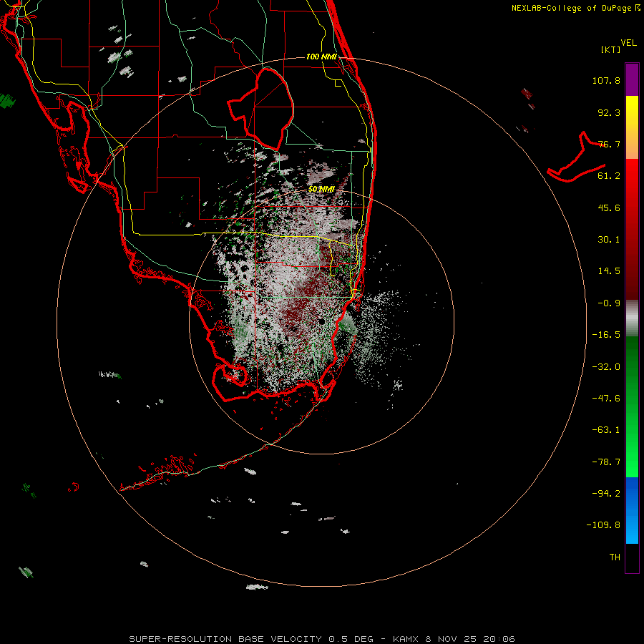The image size is (644, 644).
Task: Click the 14.5 scale value
Action: pos(609,271)
